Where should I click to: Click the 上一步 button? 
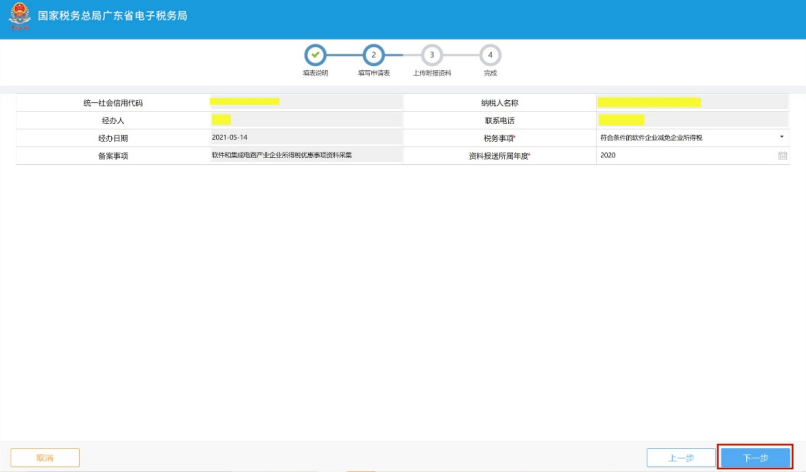pos(681,457)
